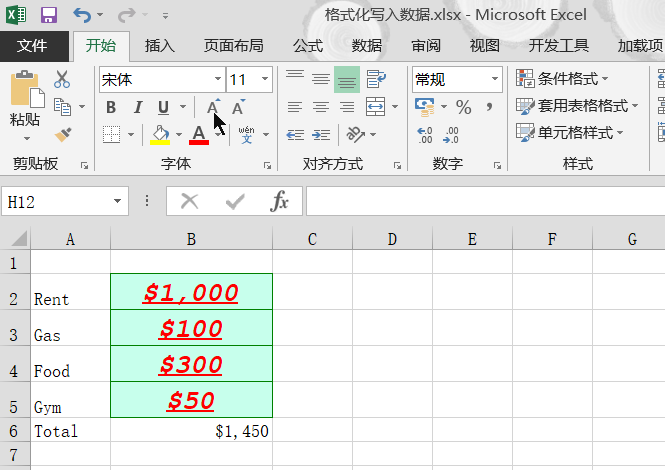Expand the 粘贴 paste options arrow
The image size is (665, 470).
click(x=26, y=138)
